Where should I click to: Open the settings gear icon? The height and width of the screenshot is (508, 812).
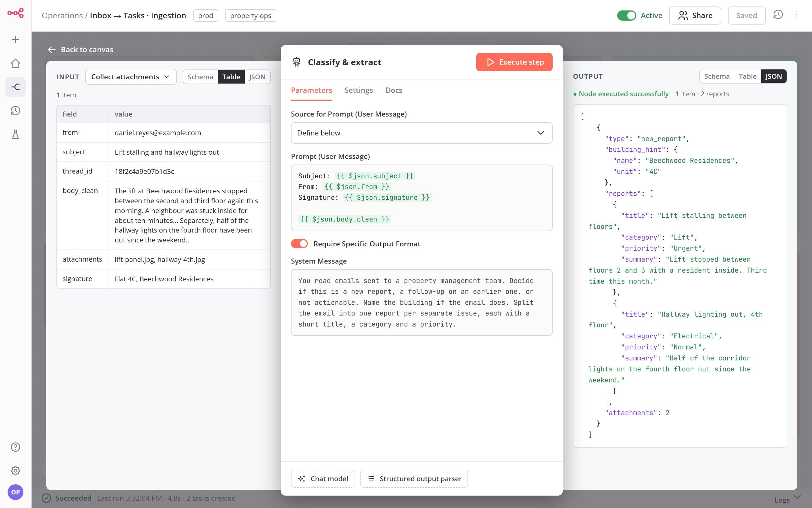coord(16,471)
